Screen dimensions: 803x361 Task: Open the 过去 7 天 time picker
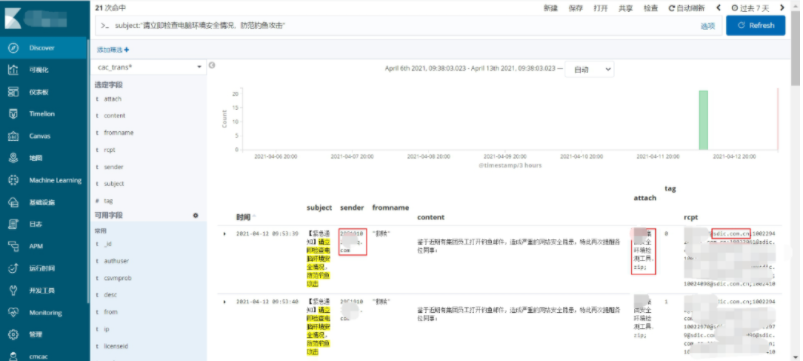click(x=750, y=8)
